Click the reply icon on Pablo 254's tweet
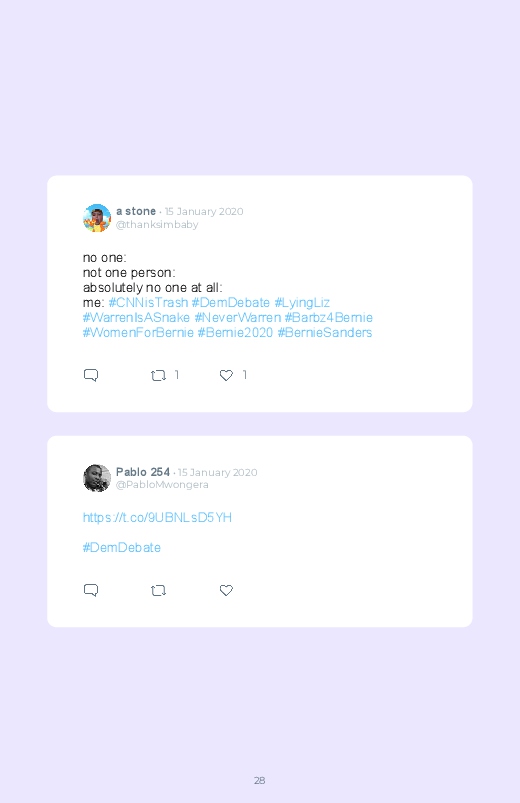Viewport: 520px width, 803px height. click(x=91, y=590)
